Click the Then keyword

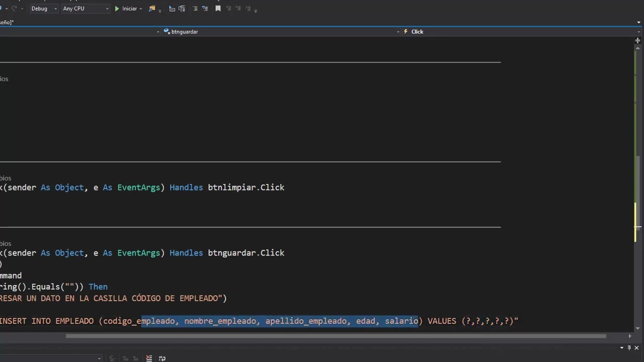(98, 287)
